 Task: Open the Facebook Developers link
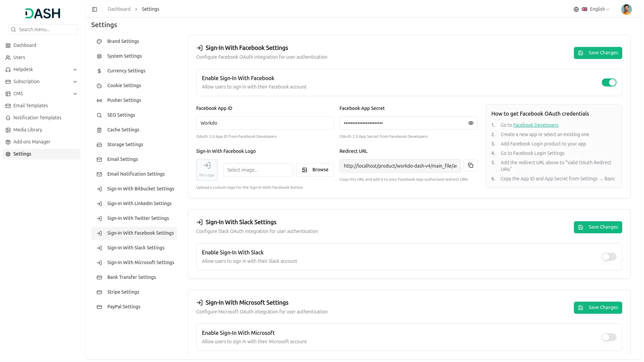pyautogui.click(x=535, y=125)
